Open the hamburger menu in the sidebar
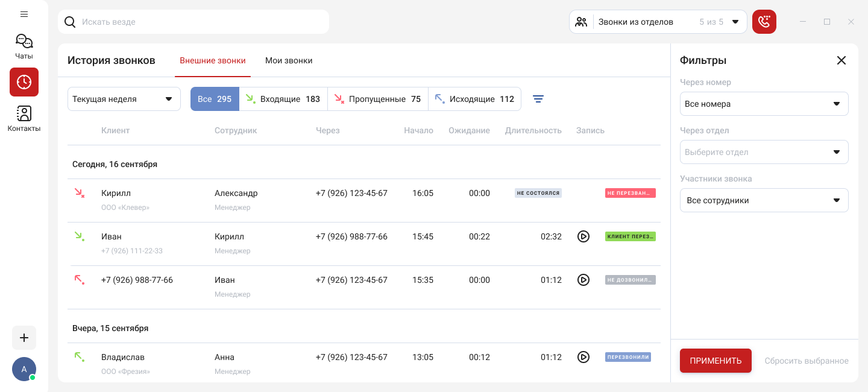 [x=24, y=14]
